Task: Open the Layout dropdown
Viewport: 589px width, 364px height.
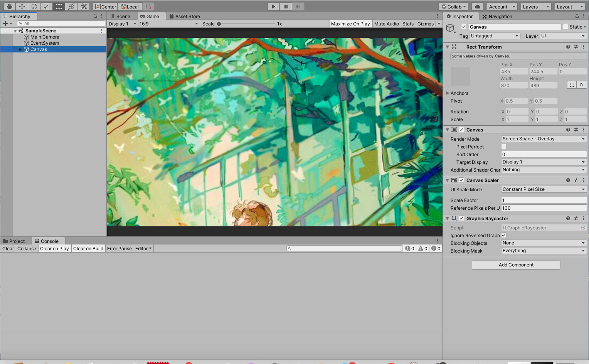Action: 570,7
